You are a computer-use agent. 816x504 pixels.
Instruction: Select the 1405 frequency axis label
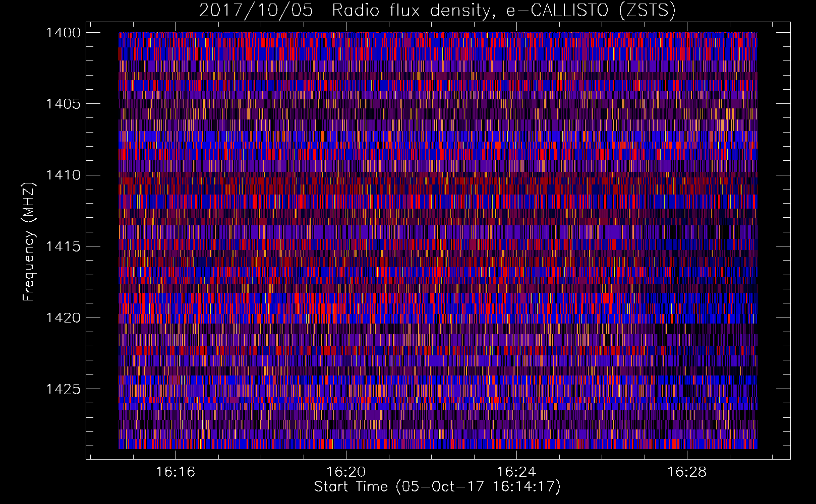point(63,104)
